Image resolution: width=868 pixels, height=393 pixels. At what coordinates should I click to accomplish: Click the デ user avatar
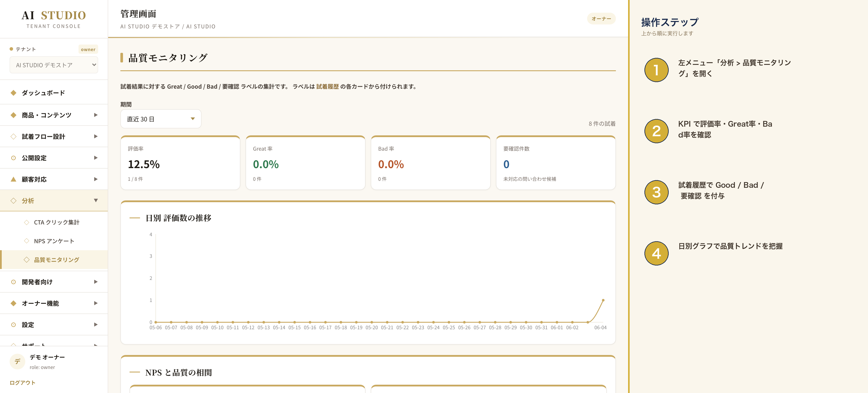pyautogui.click(x=17, y=361)
